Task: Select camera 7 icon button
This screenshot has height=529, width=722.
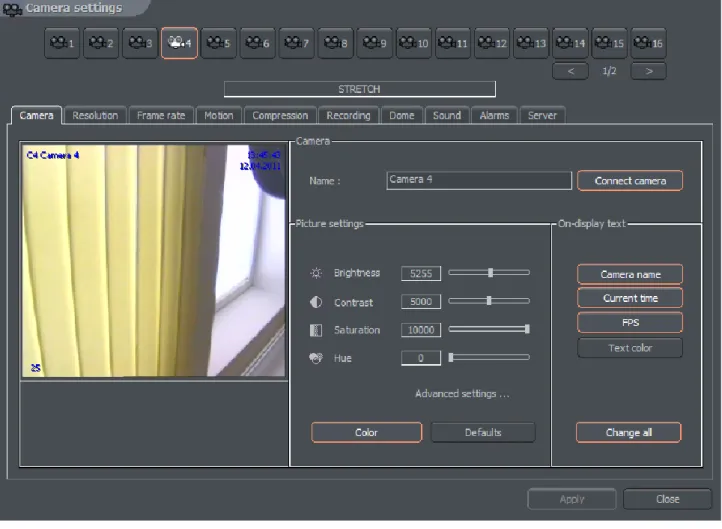Action: tap(297, 43)
